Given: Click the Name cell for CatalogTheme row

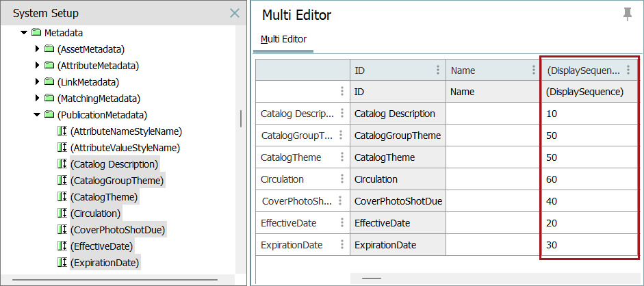Looking at the screenshot, I should click(493, 157).
